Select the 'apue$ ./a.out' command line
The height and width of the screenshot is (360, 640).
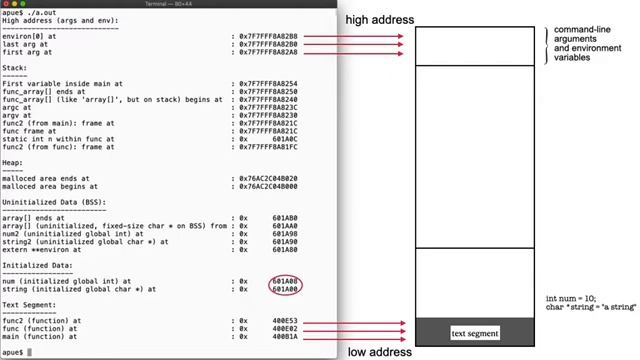pyautogui.click(x=29, y=13)
